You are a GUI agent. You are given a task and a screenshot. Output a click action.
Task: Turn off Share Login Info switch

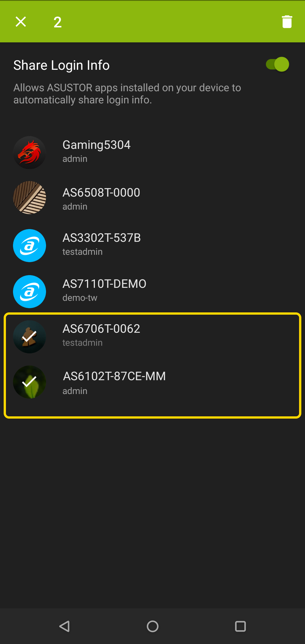(277, 64)
